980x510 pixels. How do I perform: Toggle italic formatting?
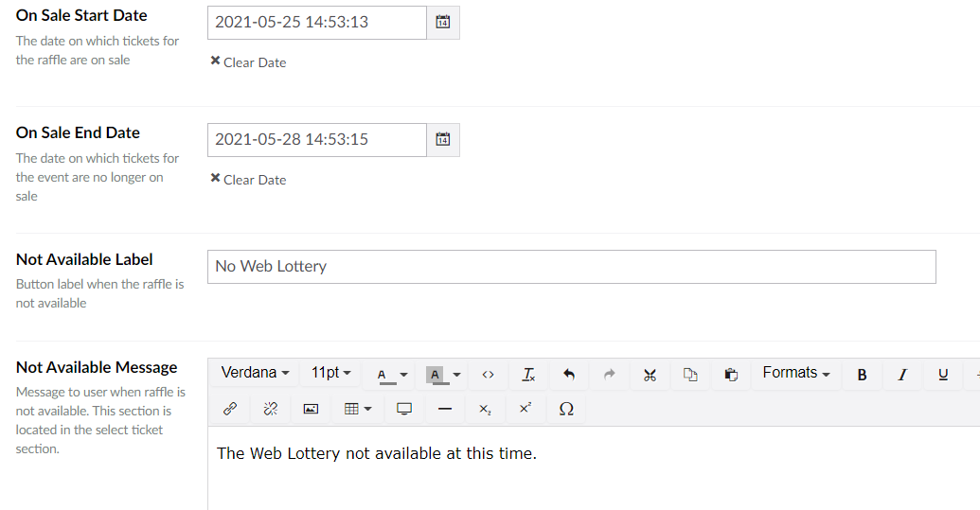(902, 375)
